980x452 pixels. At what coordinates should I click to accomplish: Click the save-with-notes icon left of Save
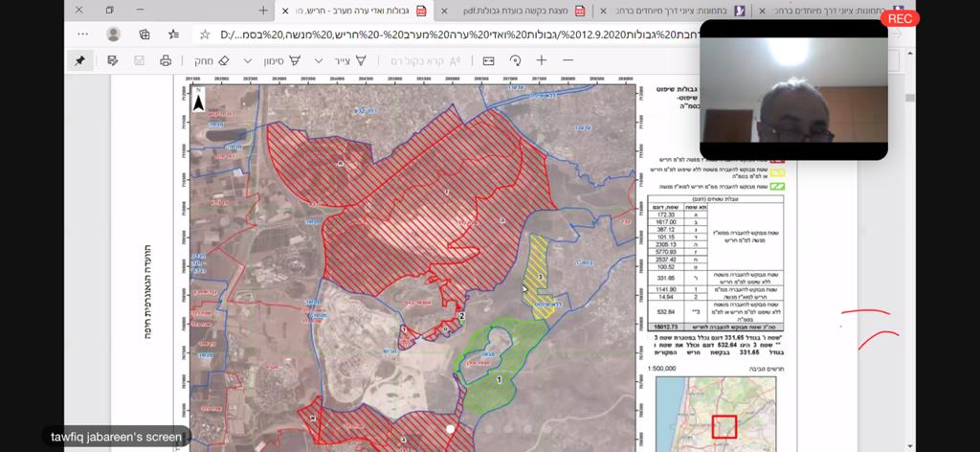point(113,60)
